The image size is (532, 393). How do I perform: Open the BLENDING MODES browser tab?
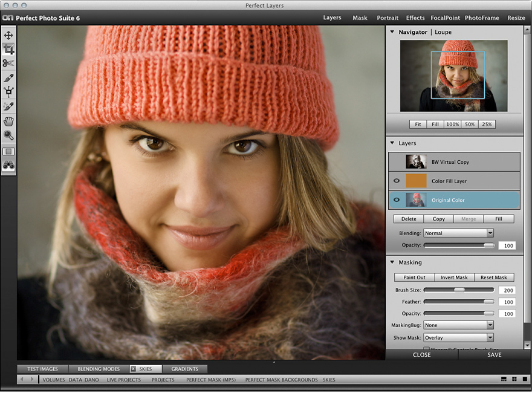pyautogui.click(x=99, y=369)
